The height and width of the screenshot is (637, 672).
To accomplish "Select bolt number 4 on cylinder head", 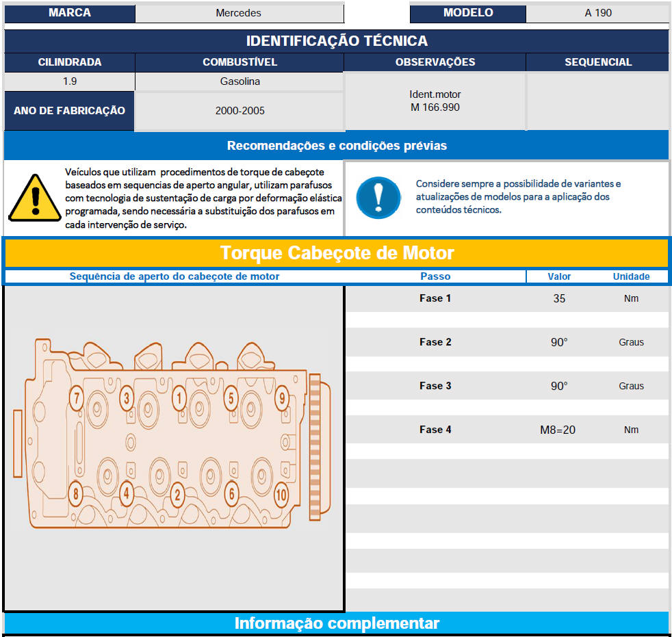I will point(126,493).
